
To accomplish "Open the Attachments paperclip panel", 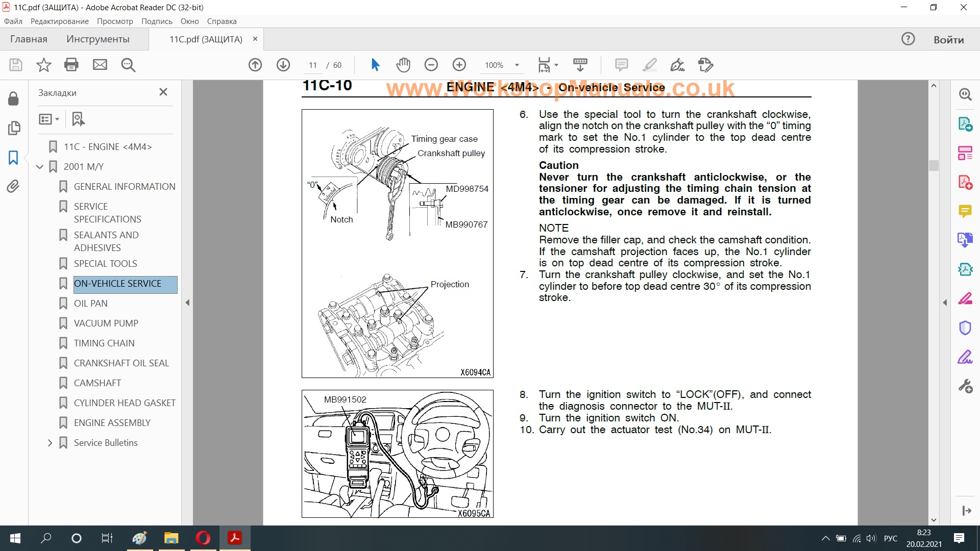I will point(13,186).
